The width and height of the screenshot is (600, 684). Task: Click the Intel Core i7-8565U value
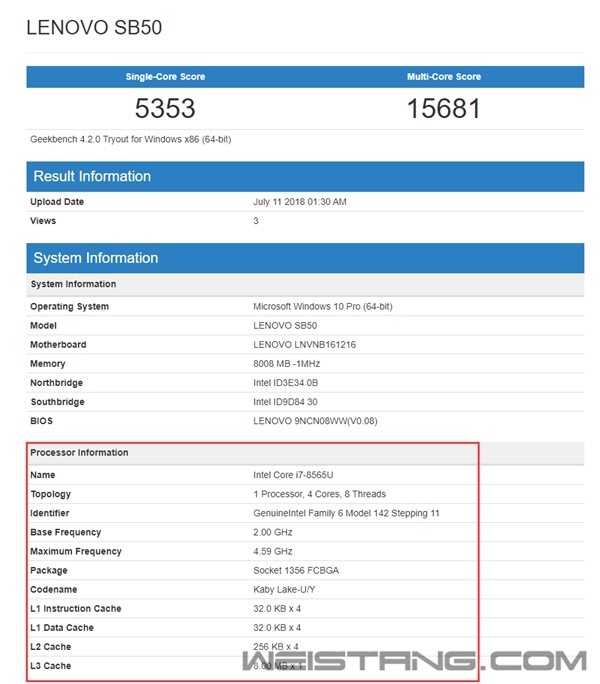293,475
